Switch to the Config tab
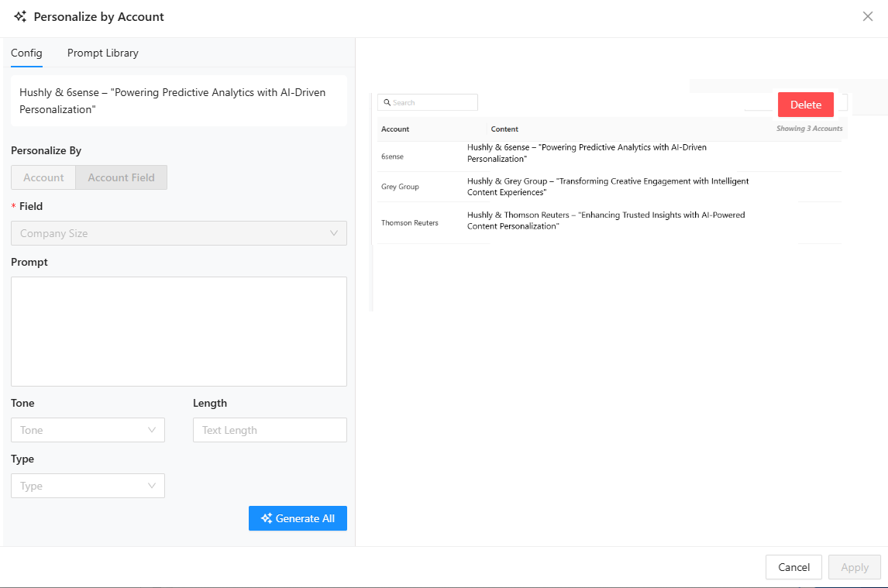Viewport: 888px width, 588px height. 26,53
